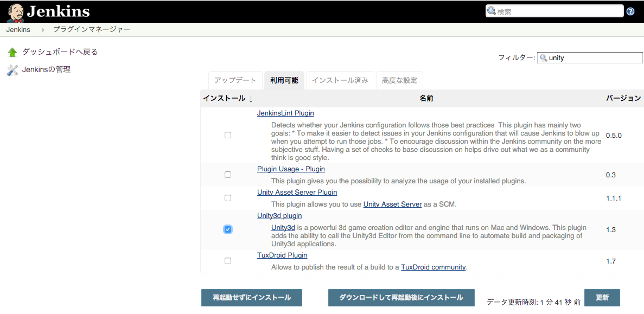Check the Plugin Usage - Plugin checkbox
Image resolution: width=644 pixels, height=314 pixels.
228,175
